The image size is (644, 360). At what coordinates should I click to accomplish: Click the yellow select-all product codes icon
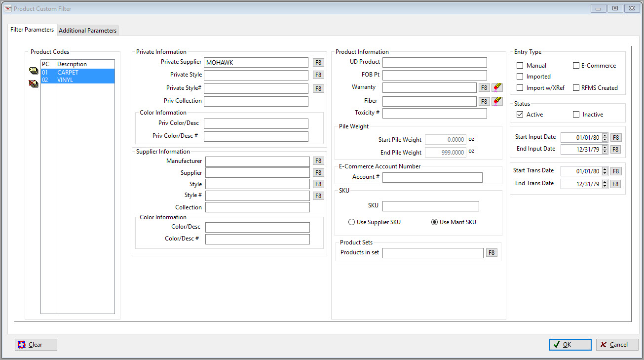tap(33, 72)
